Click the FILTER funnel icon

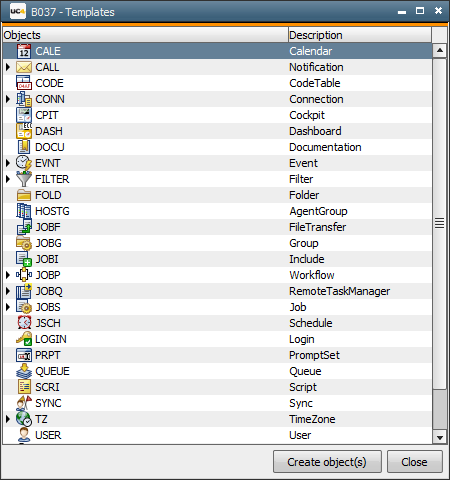(24, 179)
